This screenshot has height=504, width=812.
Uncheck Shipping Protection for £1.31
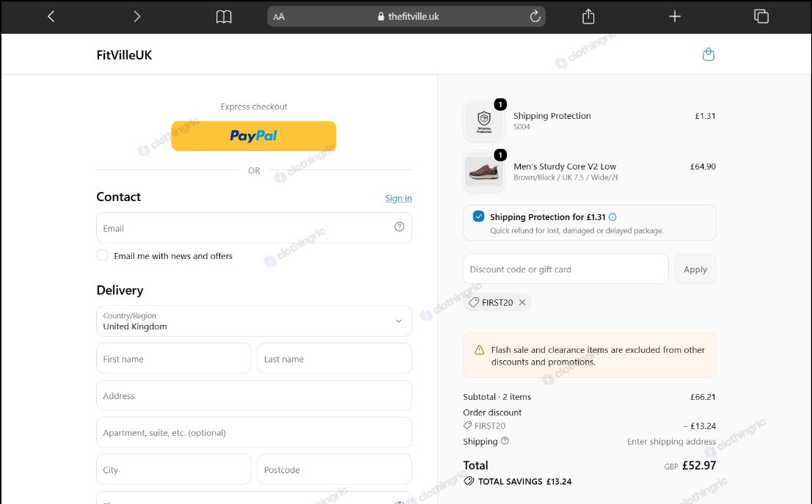(x=478, y=216)
